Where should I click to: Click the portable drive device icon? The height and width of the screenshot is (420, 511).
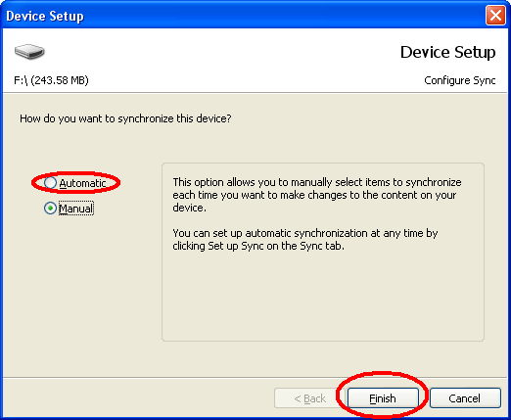29,52
